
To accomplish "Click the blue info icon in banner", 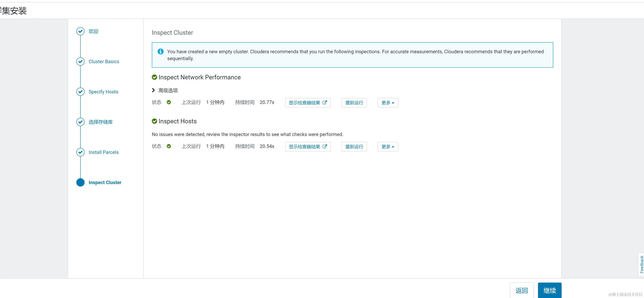I will coord(161,52).
